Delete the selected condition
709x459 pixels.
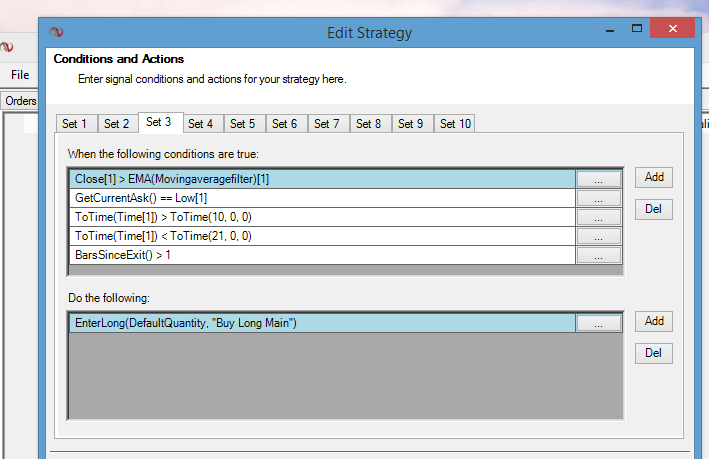[x=654, y=210]
